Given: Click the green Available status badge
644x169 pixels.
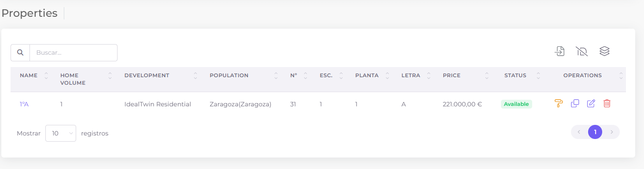Looking at the screenshot, I should pos(516,104).
